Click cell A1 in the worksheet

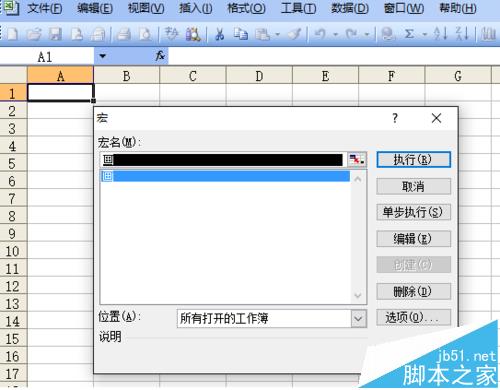pos(60,93)
